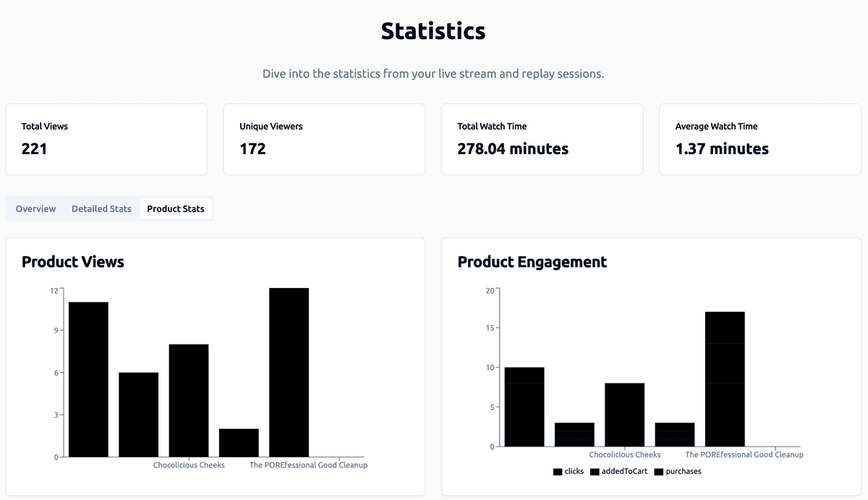Select the Product Stats tab
The image size is (868, 500).
(x=176, y=208)
